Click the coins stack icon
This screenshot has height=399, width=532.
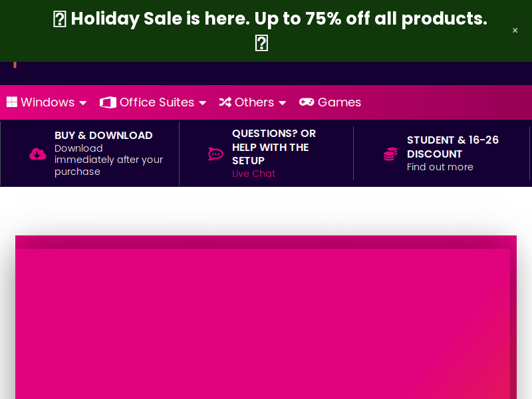click(390, 154)
